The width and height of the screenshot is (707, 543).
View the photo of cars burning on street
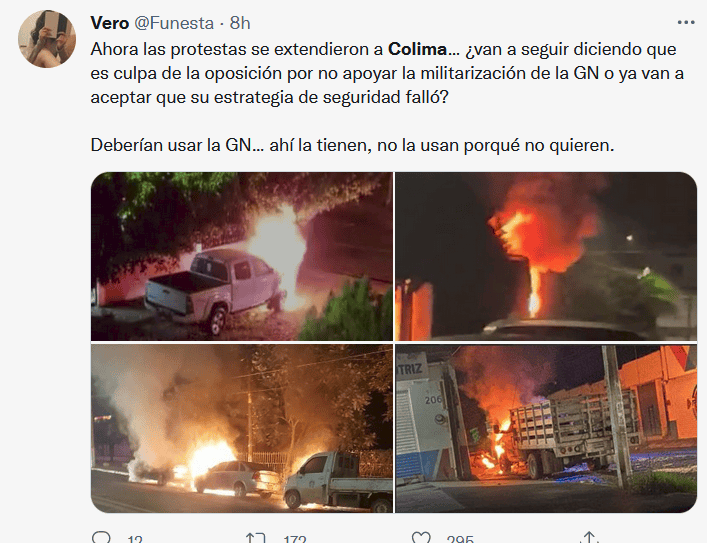242,428
